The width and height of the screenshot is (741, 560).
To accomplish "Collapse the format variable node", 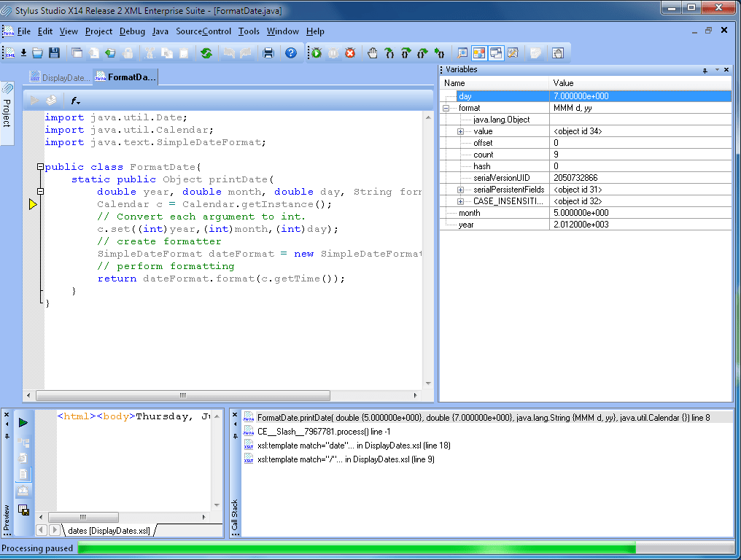I will coord(445,107).
